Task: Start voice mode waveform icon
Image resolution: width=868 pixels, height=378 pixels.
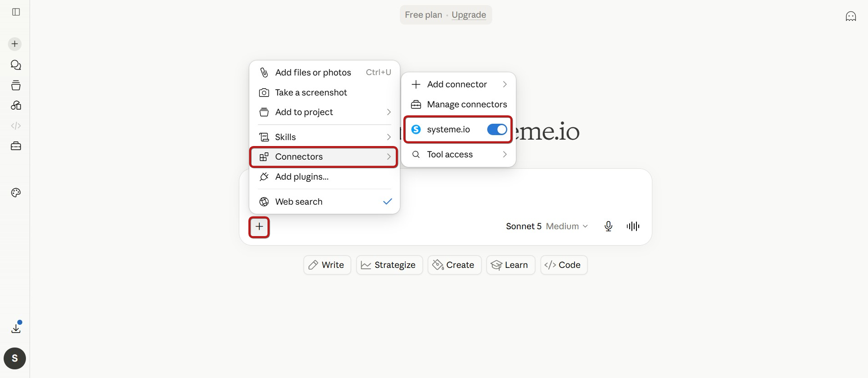Action: point(633,226)
